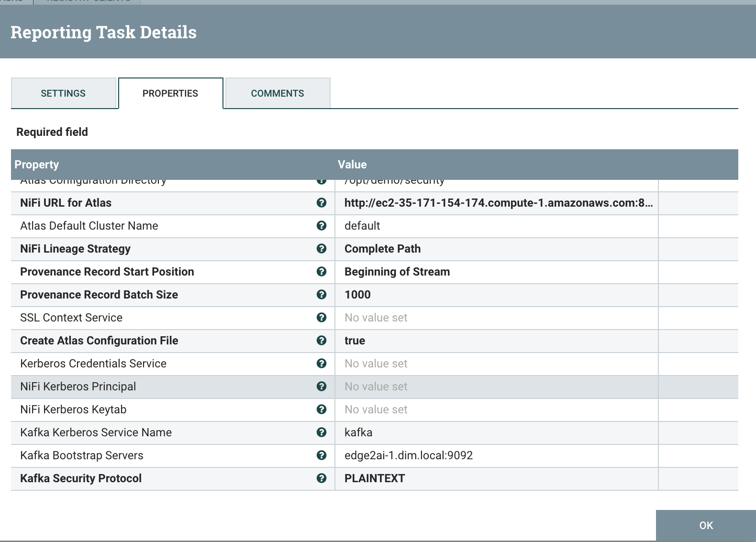The height and width of the screenshot is (542, 756).
Task: Open the Comments tab
Action: click(x=278, y=93)
